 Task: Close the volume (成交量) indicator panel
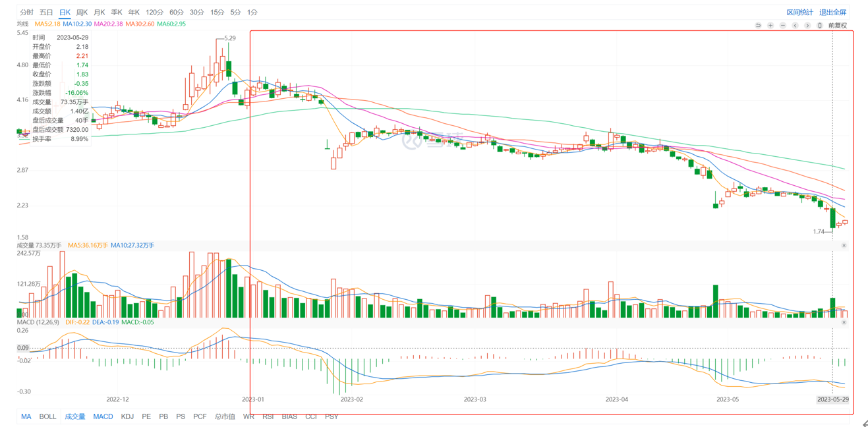pyautogui.click(x=844, y=246)
